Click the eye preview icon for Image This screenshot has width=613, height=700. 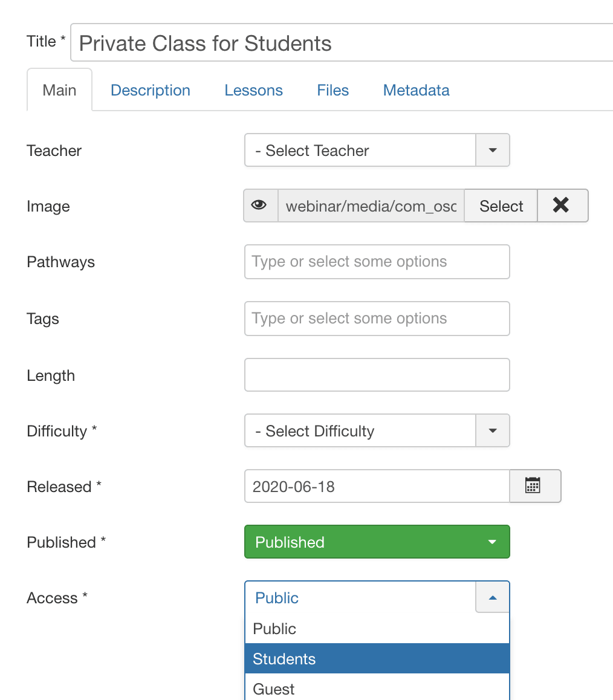pos(260,206)
